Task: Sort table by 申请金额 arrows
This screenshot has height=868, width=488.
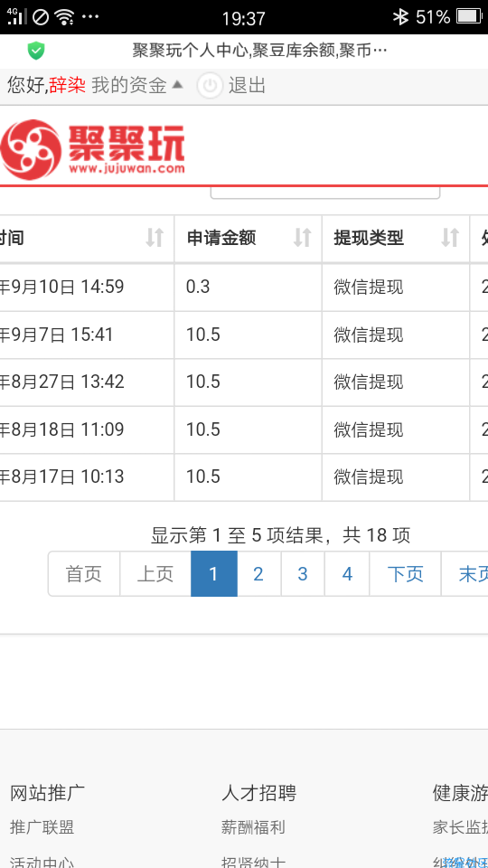Action: 302,238
